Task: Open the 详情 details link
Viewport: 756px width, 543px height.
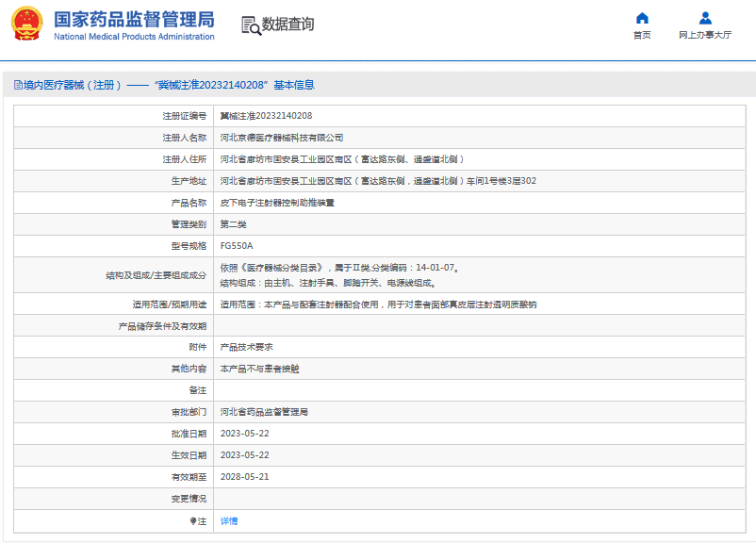Action: (x=227, y=520)
